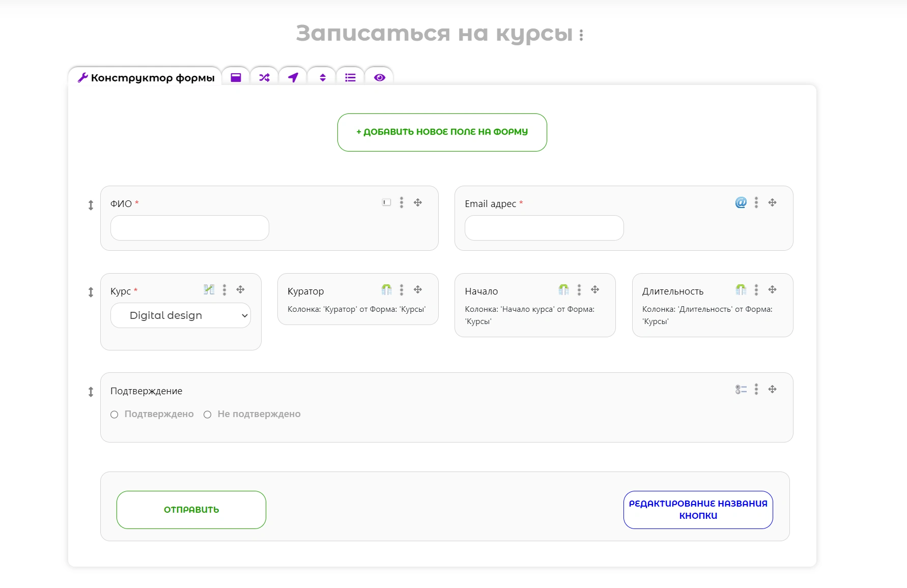Click the move handle of Курс field

pyautogui.click(x=240, y=289)
